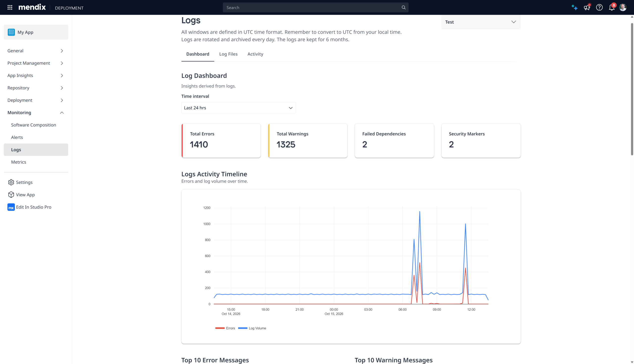Click the Log Dashboard heading

click(204, 75)
